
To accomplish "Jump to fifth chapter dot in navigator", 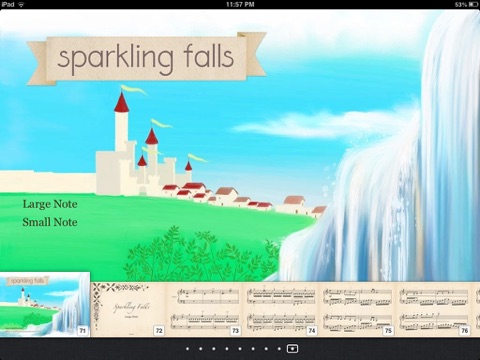I will (x=240, y=349).
